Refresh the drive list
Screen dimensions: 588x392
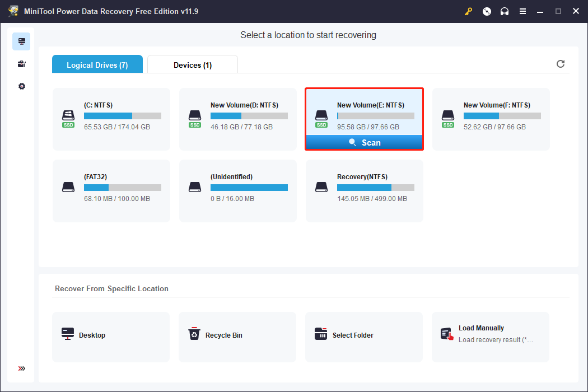coord(560,64)
